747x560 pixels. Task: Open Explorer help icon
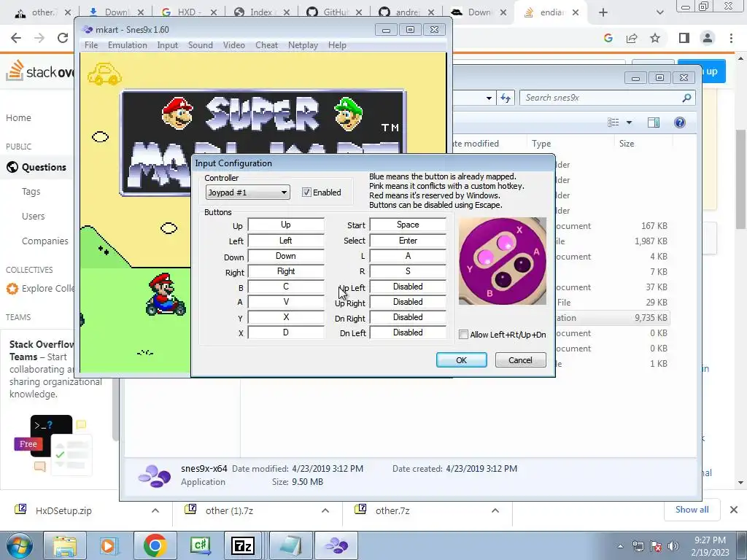point(680,122)
